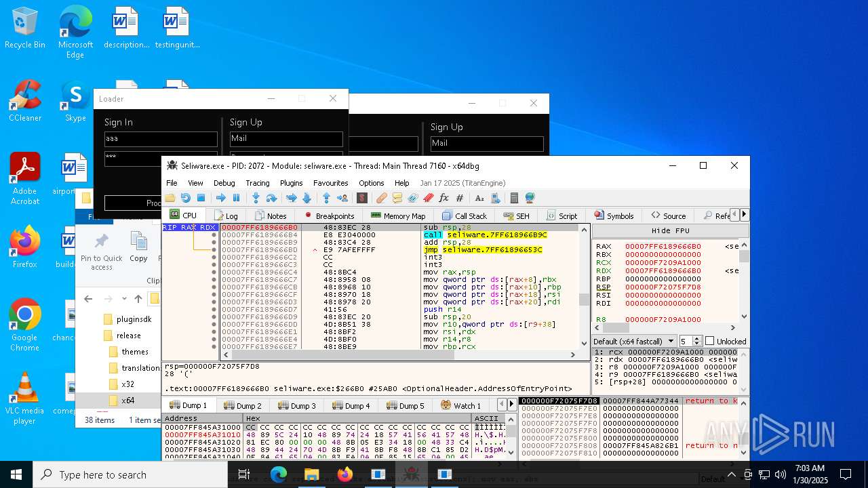Open File Explorer from the taskbar

(x=311, y=474)
